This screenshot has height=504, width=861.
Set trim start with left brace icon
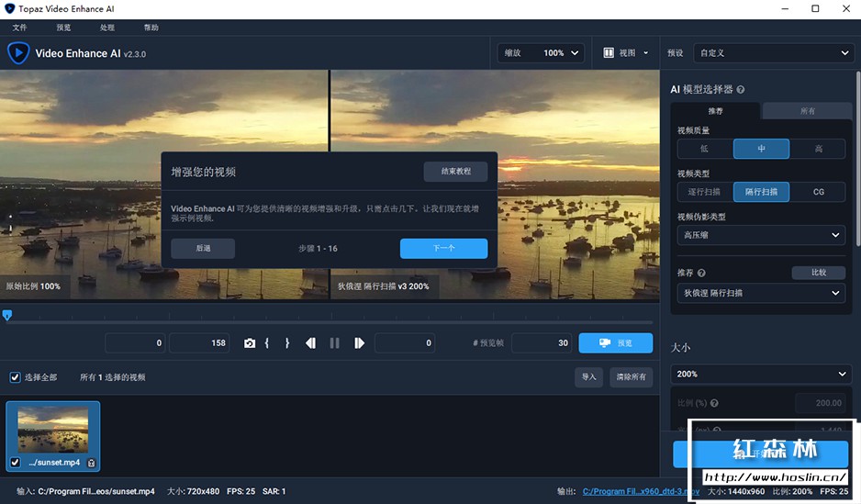(x=267, y=343)
